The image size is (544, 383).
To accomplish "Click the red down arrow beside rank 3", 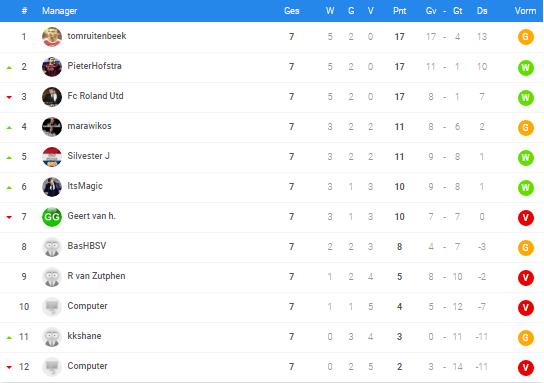I will [x=9, y=97].
